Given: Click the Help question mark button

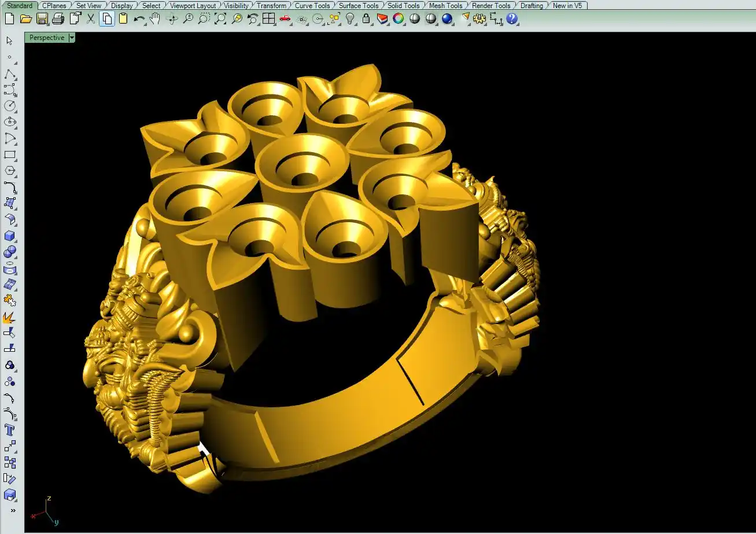Looking at the screenshot, I should [512, 19].
